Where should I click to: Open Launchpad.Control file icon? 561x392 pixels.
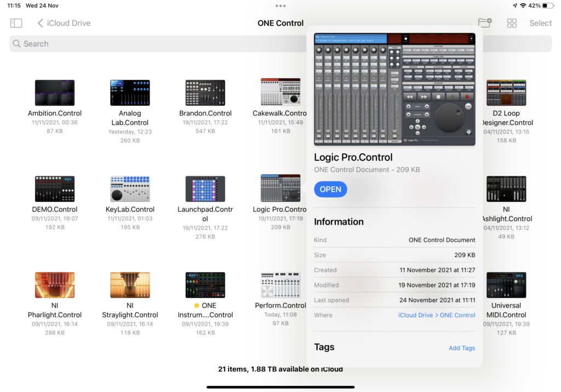pos(205,189)
